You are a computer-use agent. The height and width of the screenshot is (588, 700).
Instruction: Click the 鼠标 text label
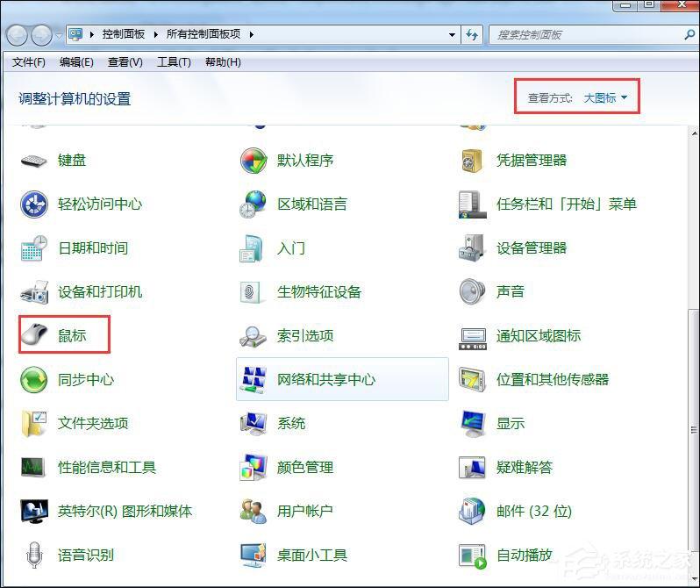72,335
